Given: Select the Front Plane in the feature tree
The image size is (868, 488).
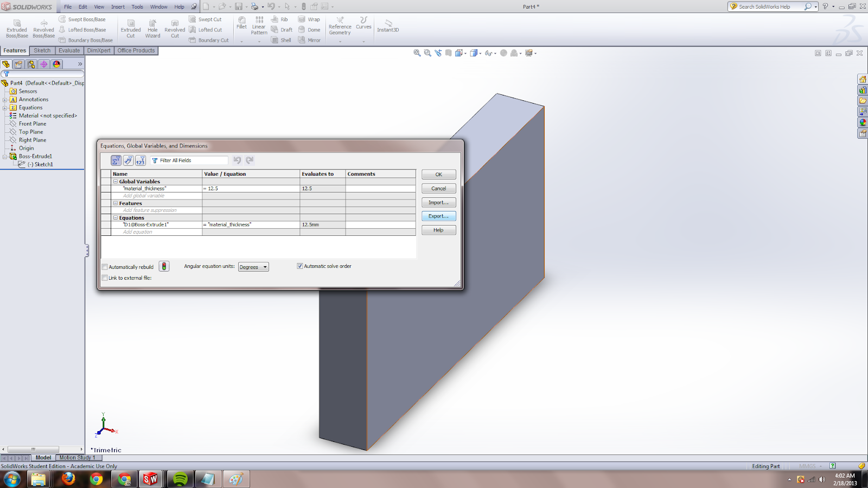Looking at the screenshot, I should click(x=33, y=124).
